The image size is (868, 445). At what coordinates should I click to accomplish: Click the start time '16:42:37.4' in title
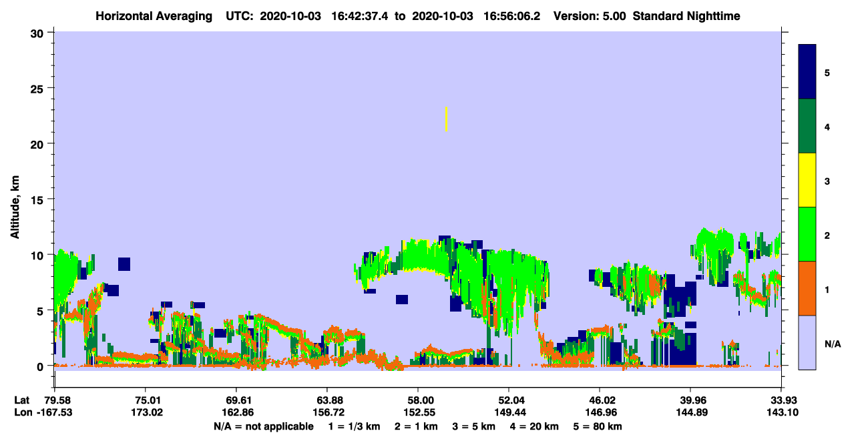[x=361, y=16]
